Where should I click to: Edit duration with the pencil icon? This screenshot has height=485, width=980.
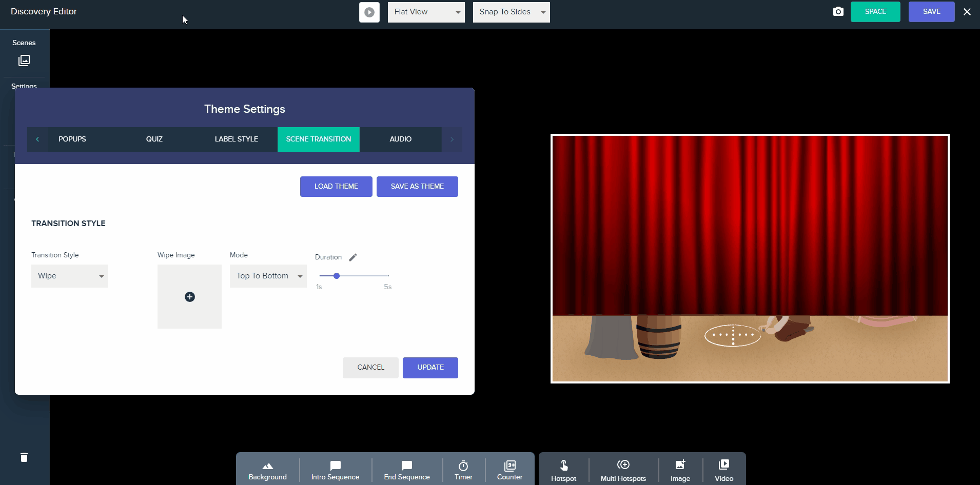point(352,257)
